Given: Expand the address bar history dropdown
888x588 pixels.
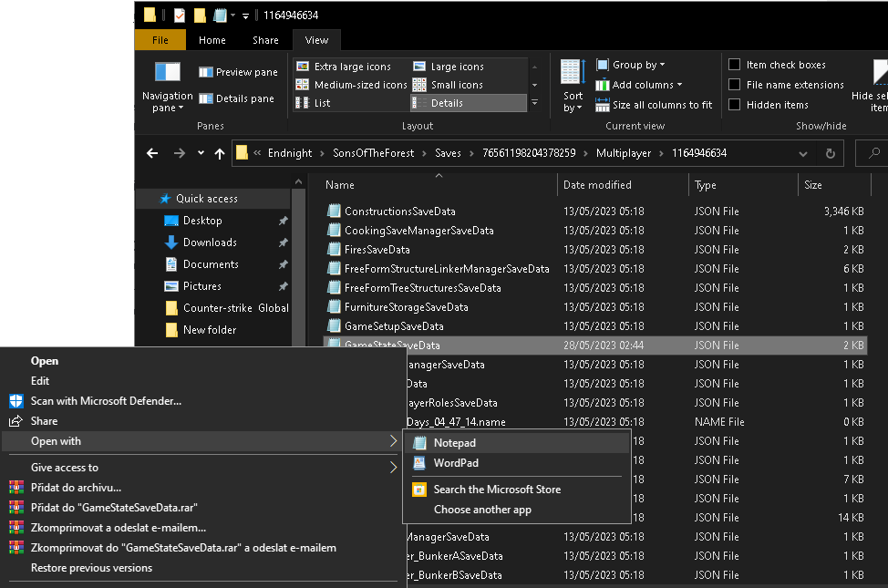Looking at the screenshot, I should click(803, 153).
